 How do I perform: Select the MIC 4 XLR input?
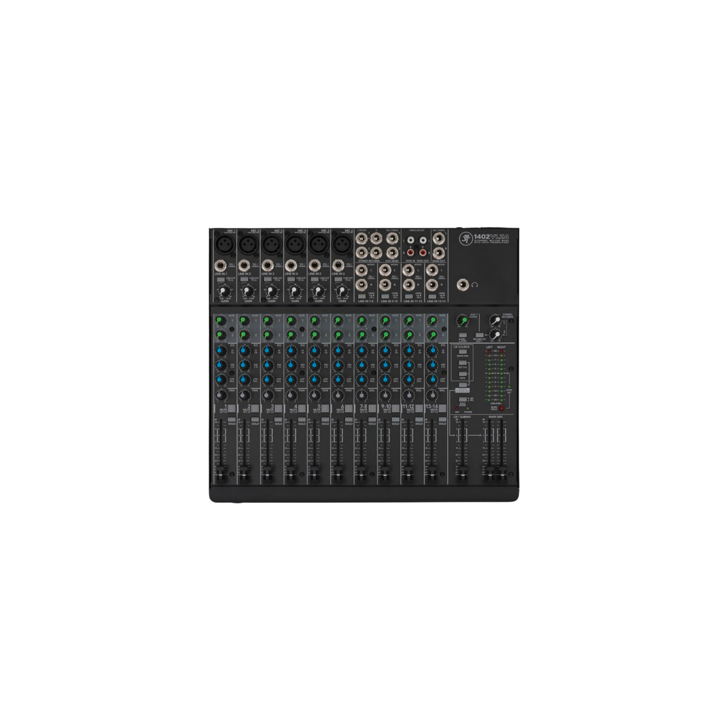295,244
